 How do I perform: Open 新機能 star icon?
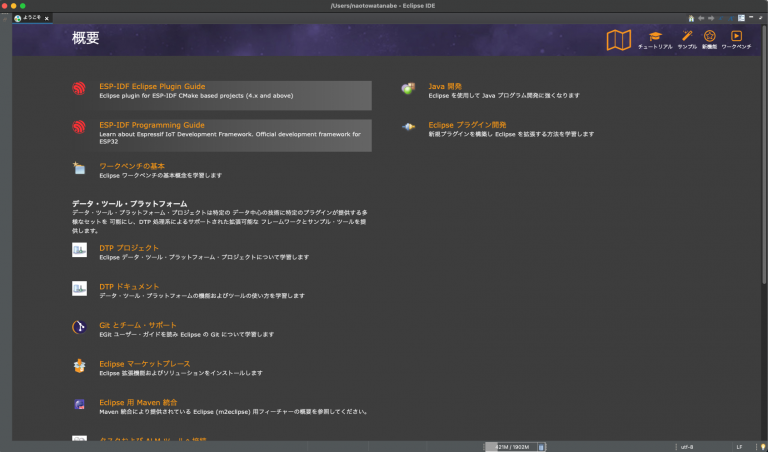click(709, 36)
